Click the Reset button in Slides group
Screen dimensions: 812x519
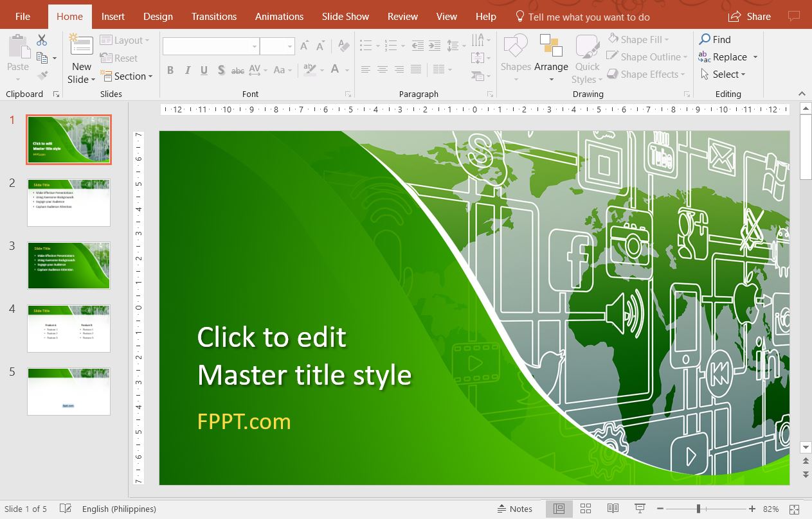[120, 58]
